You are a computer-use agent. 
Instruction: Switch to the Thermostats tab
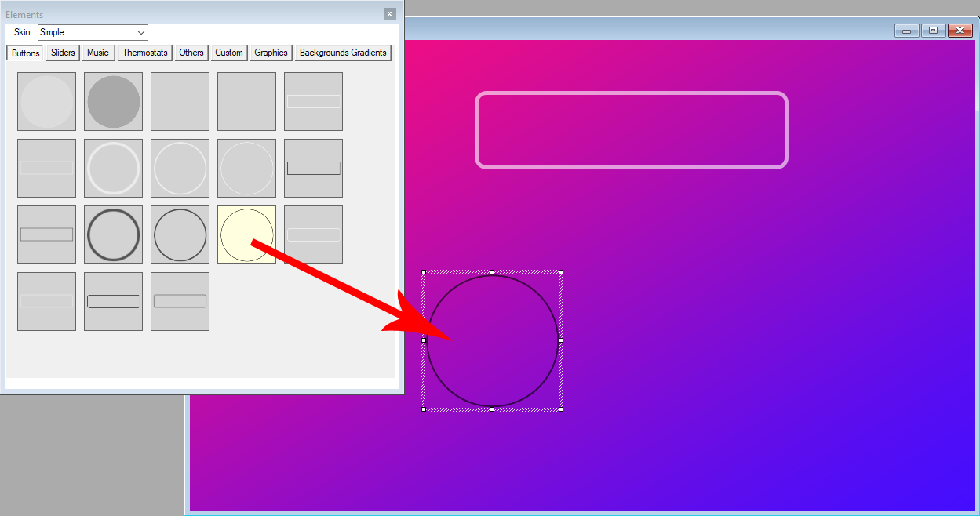(145, 53)
